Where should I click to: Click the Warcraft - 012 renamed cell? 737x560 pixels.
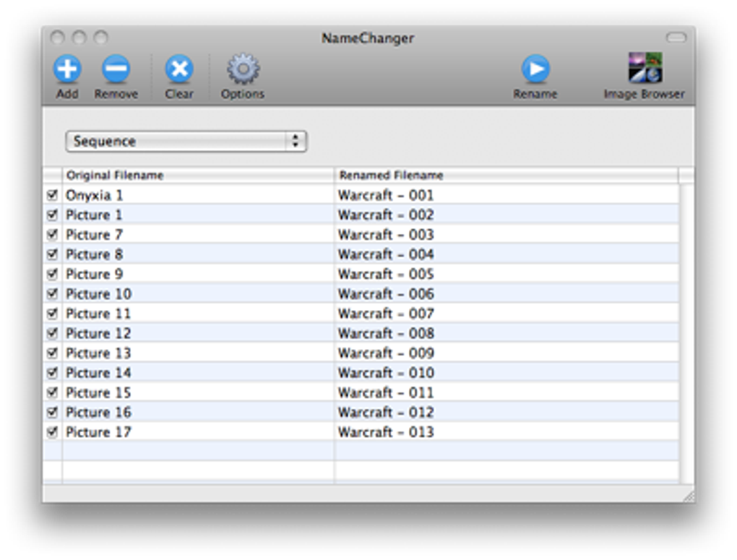point(507,413)
